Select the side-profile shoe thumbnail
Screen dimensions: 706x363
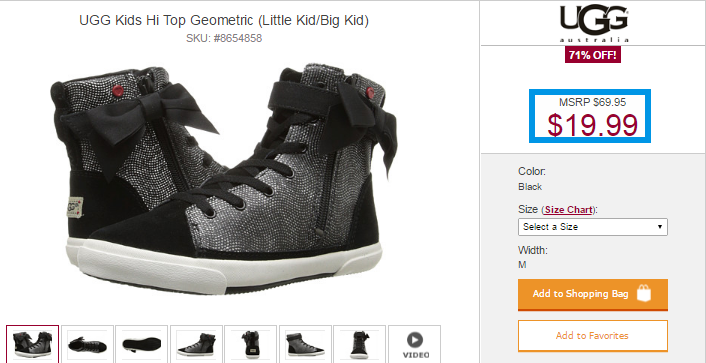(196, 344)
